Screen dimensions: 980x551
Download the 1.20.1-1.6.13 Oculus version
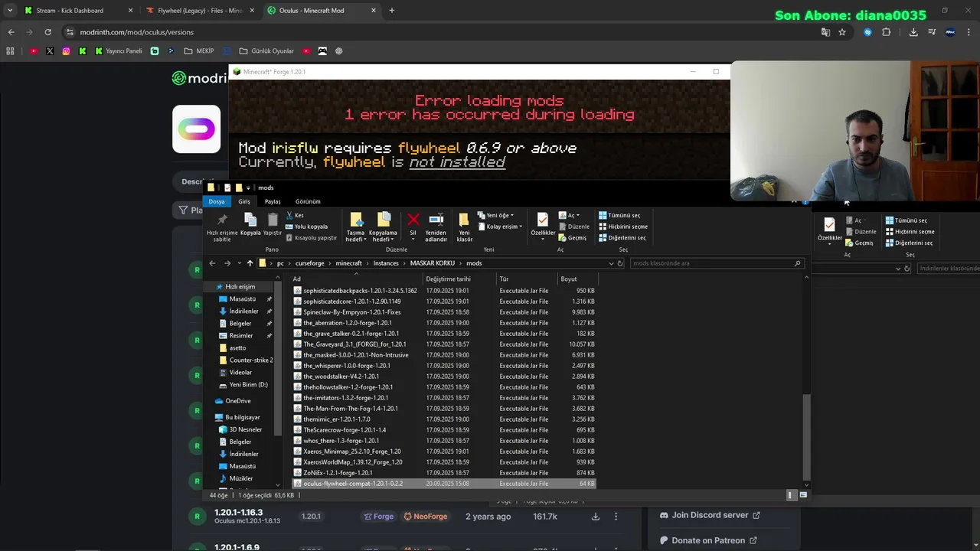point(595,517)
